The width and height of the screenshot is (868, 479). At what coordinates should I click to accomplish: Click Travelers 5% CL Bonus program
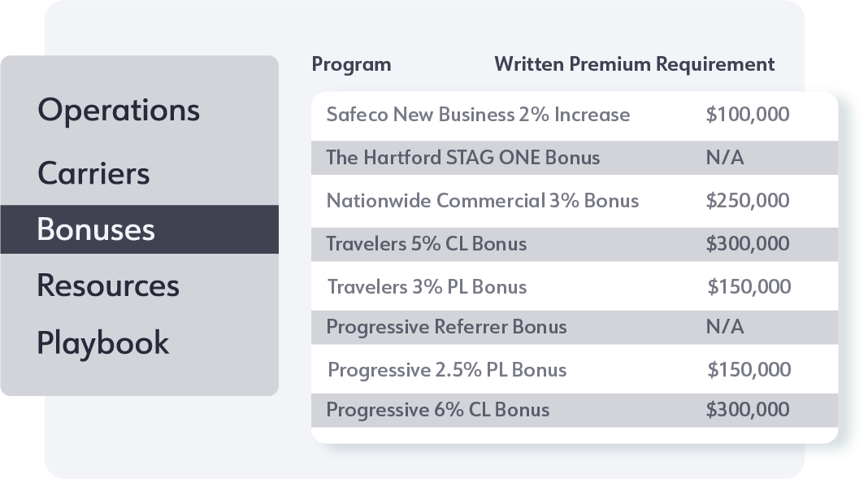coord(426,243)
